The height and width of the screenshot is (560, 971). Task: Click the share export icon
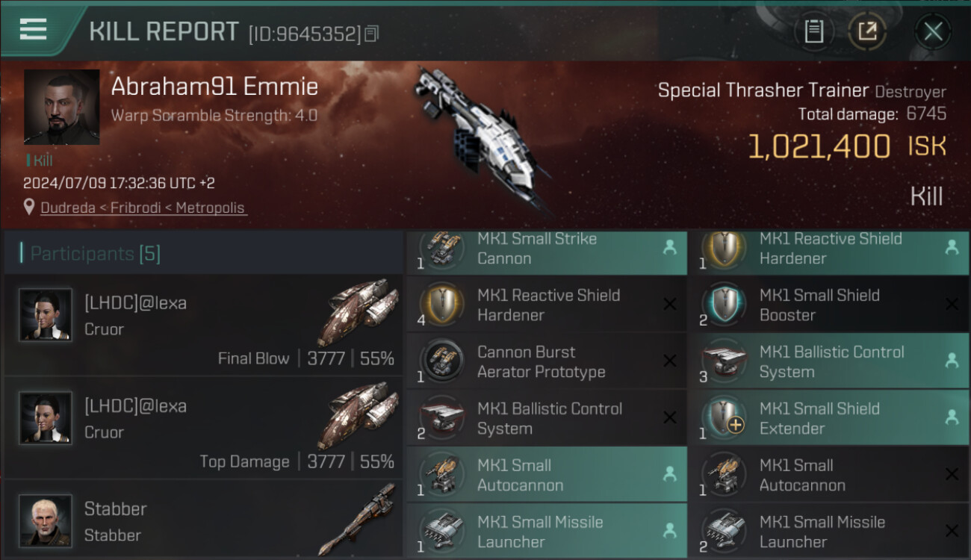[x=866, y=31]
